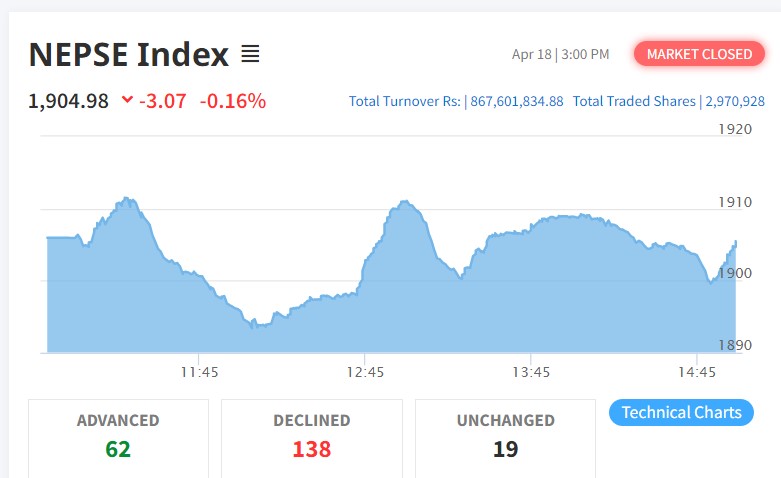The height and width of the screenshot is (478, 781).
Task: Click the 12:45 time axis label
Action: point(365,372)
